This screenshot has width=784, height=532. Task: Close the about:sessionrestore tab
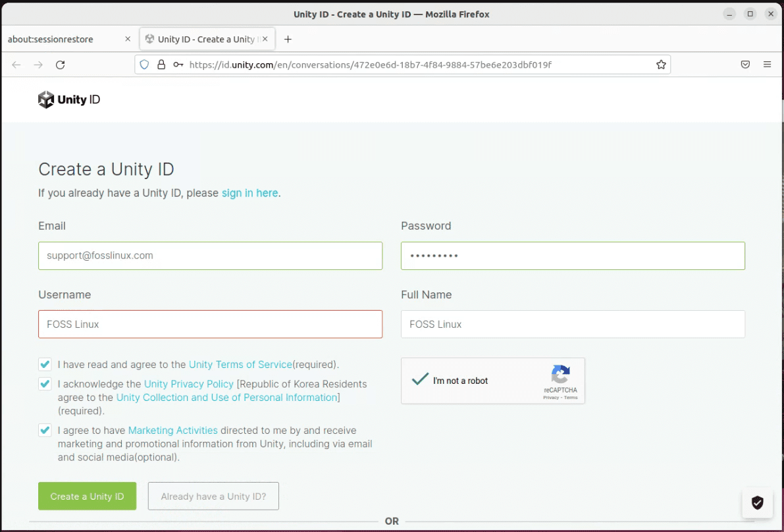point(128,39)
